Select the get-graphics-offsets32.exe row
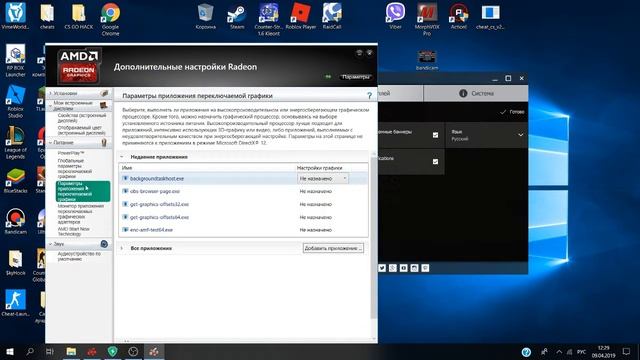 tap(243, 204)
